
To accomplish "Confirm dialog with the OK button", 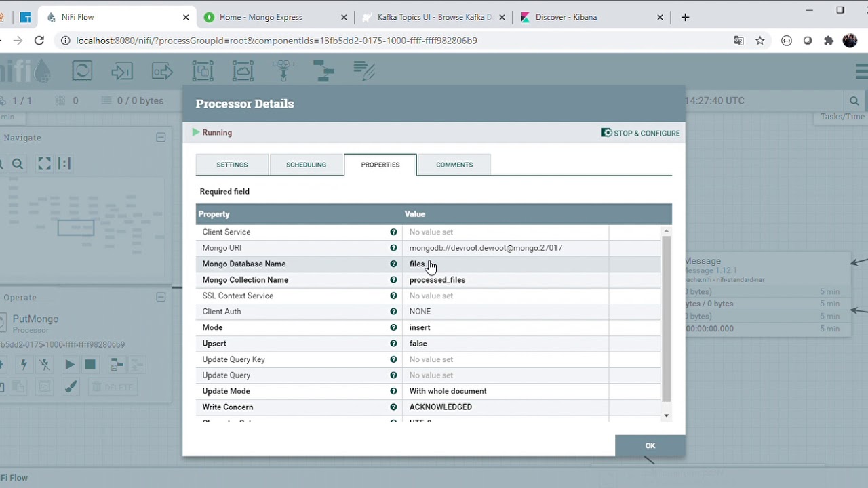I will [x=649, y=445].
